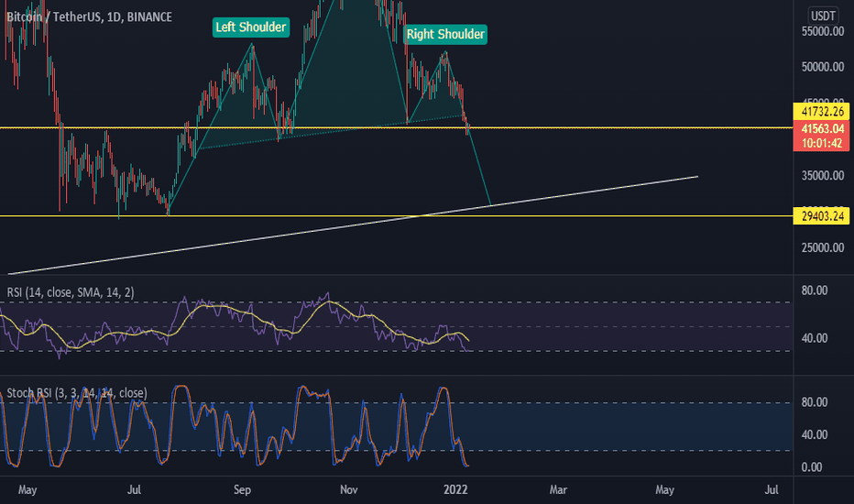Click the 29403.24 yellow price label
Screen dimensions: 854x504
[822, 216]
